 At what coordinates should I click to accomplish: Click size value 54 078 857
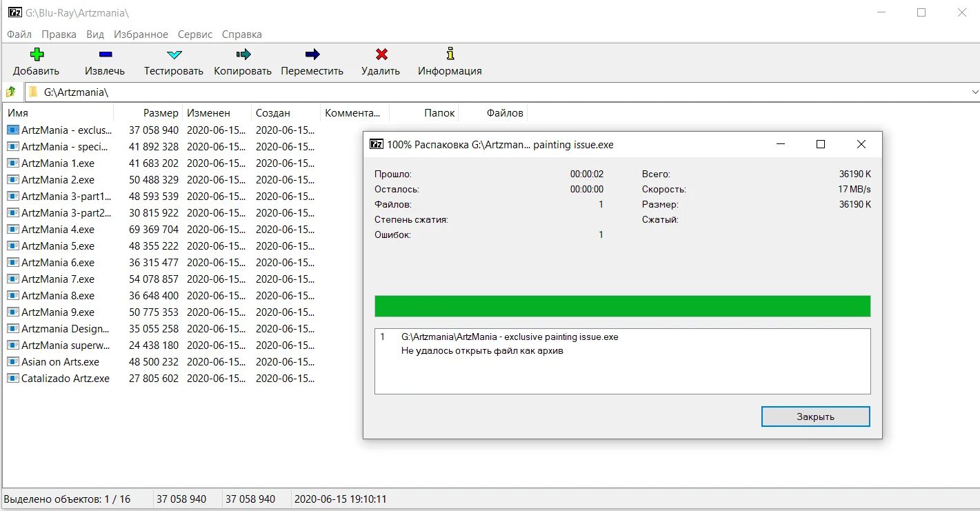point(154,279)
